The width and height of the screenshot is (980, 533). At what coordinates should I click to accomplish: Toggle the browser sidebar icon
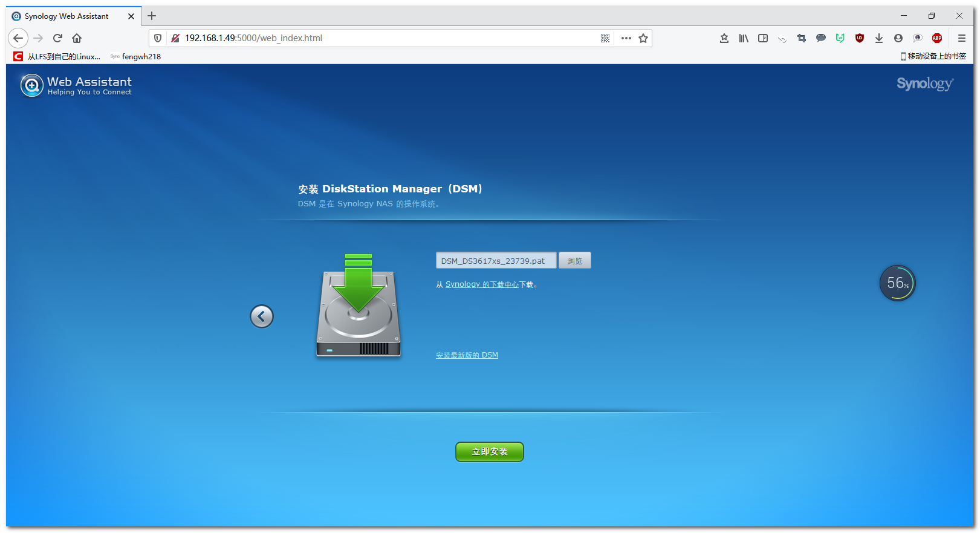tap(763, 38)
